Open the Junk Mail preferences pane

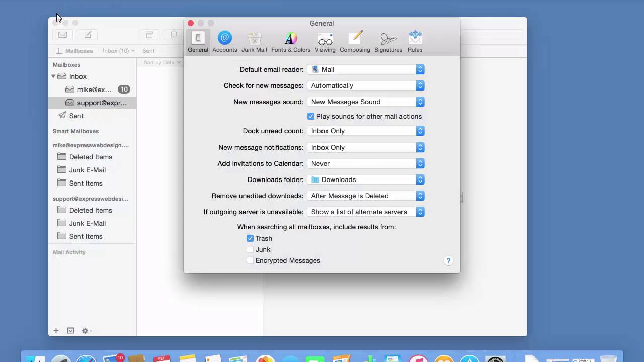pos(254,42)
